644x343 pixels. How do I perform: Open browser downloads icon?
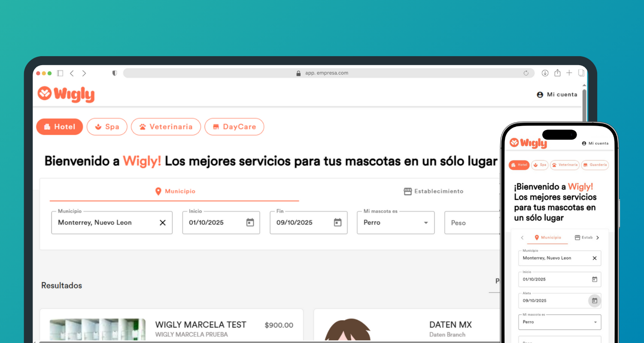click(x=545, y=73)
